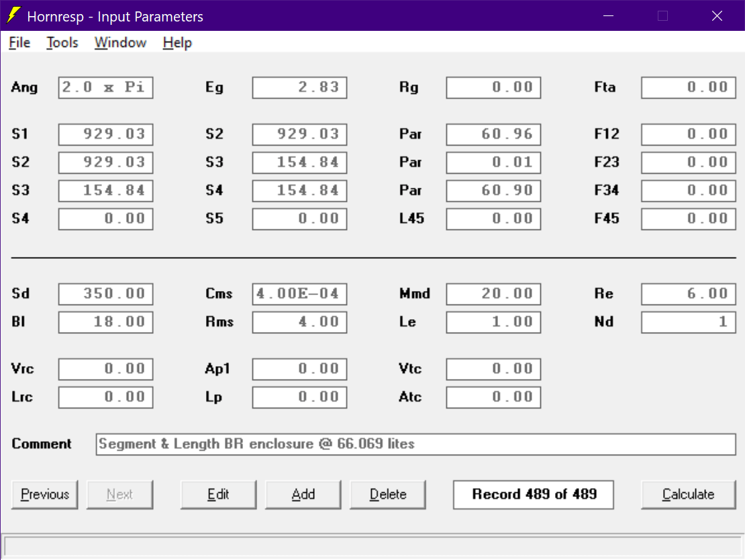Open the Window menu

tap(120, 43)
